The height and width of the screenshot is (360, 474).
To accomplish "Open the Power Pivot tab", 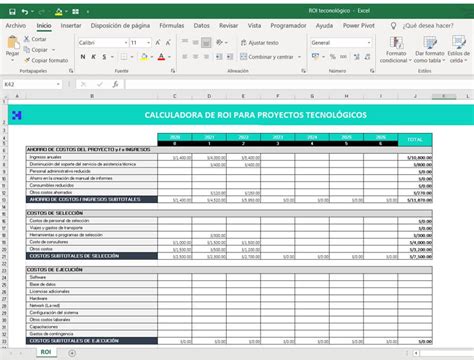I will click(359, 26).
